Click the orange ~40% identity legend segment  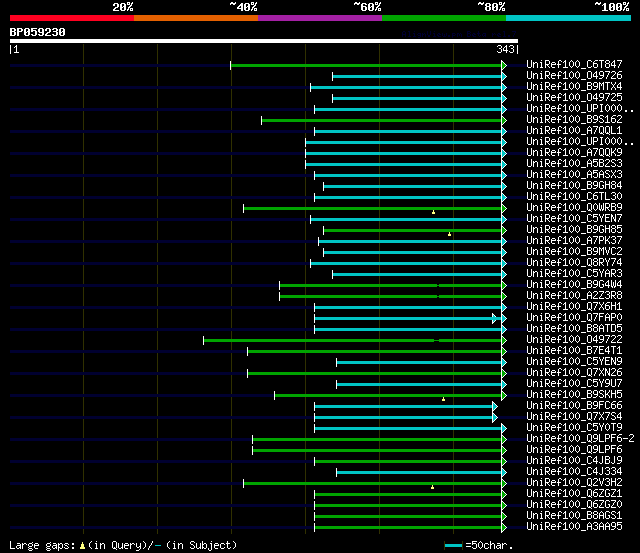196,18
